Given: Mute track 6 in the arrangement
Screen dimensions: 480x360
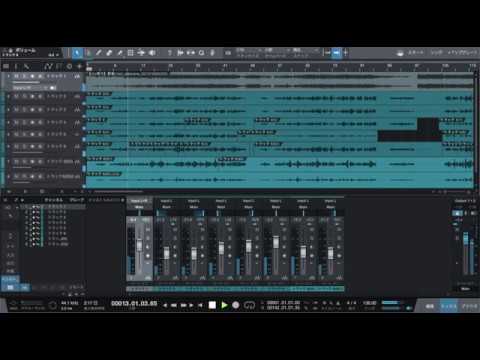Looking at the screenshot, I should pyautogui.click(x=16, y=146).
